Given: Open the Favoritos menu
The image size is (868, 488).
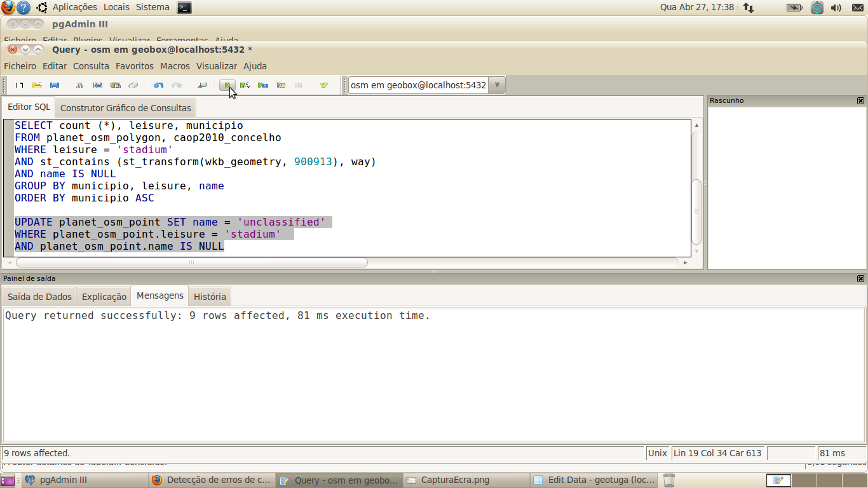Looking at the screenshot, I should (x=135, y=66).
